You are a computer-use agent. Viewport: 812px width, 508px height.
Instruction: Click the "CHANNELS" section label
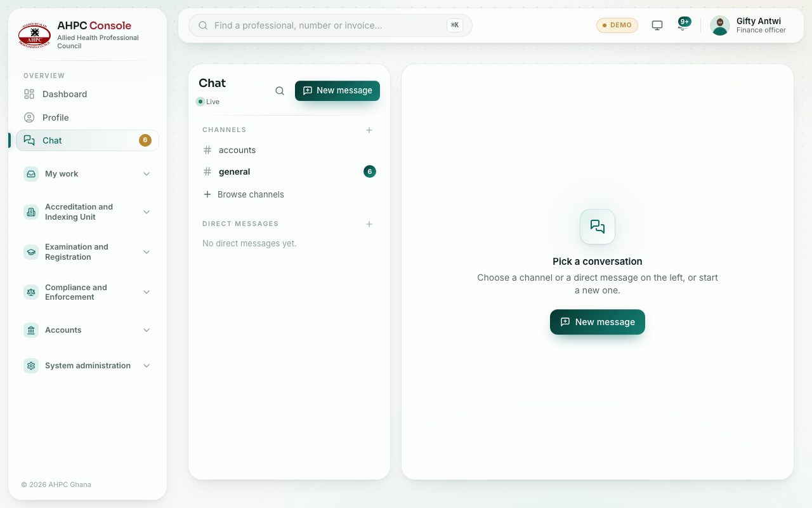225,130
